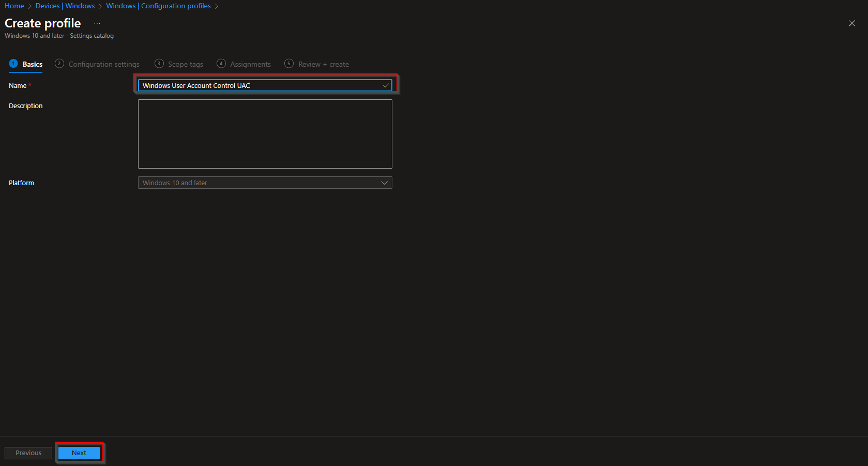
Task: Click inside the Description text box
Action: pos(265,133)
